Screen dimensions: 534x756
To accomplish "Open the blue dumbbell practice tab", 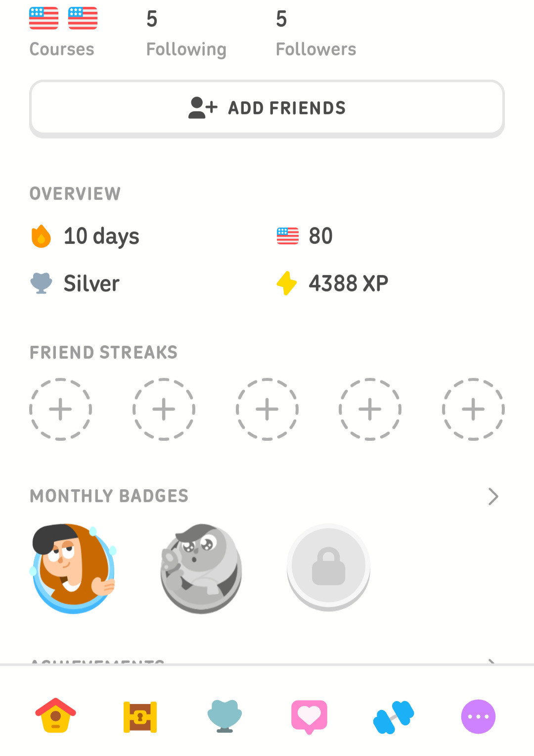I will [394, 717].
